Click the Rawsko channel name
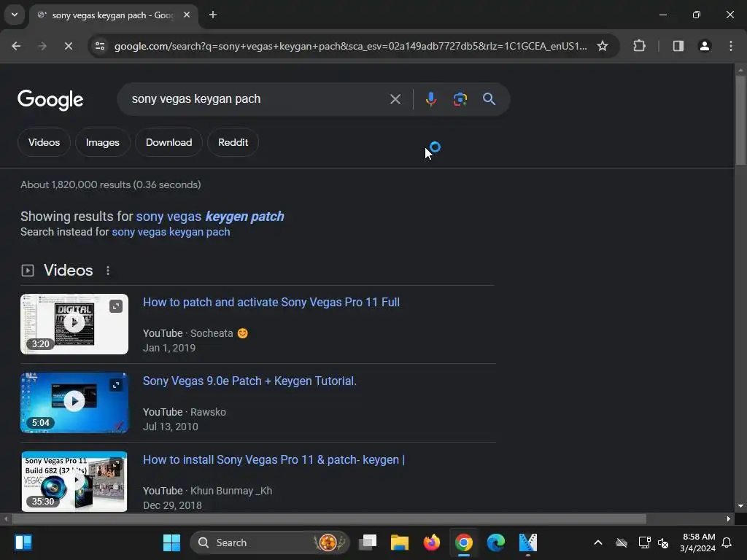Image resolution: width=747 pixels, height=560 pixels. point(208,412)
